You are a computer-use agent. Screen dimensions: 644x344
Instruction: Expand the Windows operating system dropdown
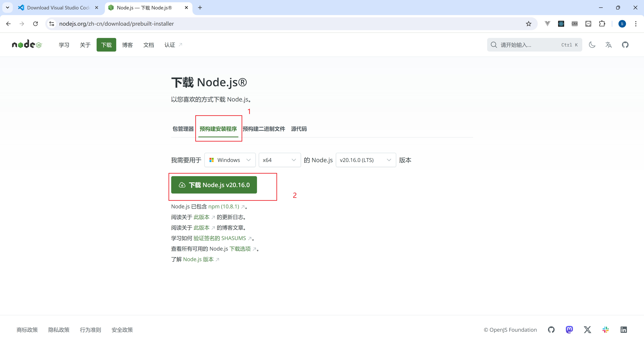[x=230, y=160]
